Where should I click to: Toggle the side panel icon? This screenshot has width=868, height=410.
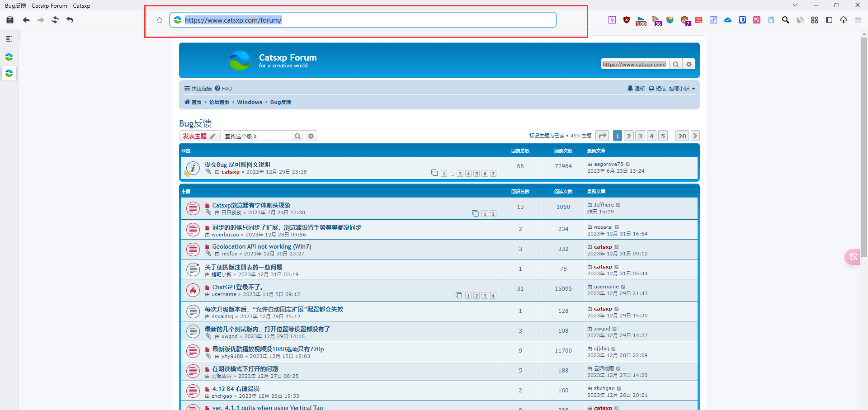coord(829,20)
